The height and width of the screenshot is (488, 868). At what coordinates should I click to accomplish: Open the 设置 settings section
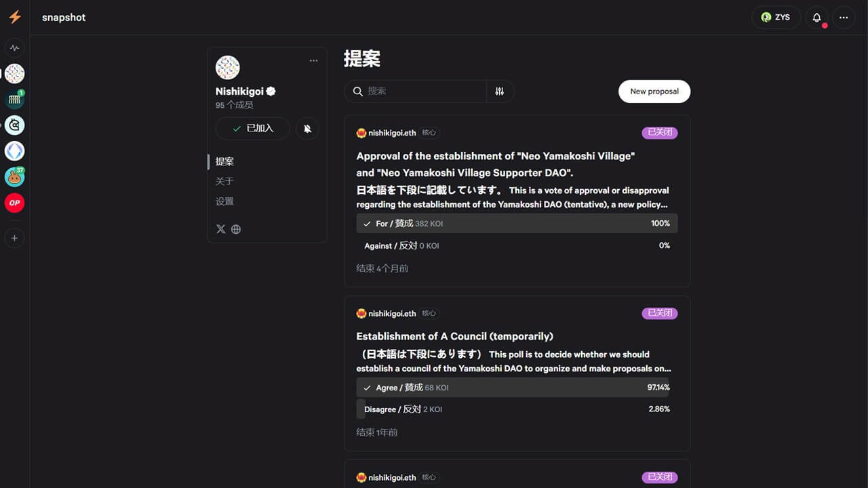coord(224,201)
